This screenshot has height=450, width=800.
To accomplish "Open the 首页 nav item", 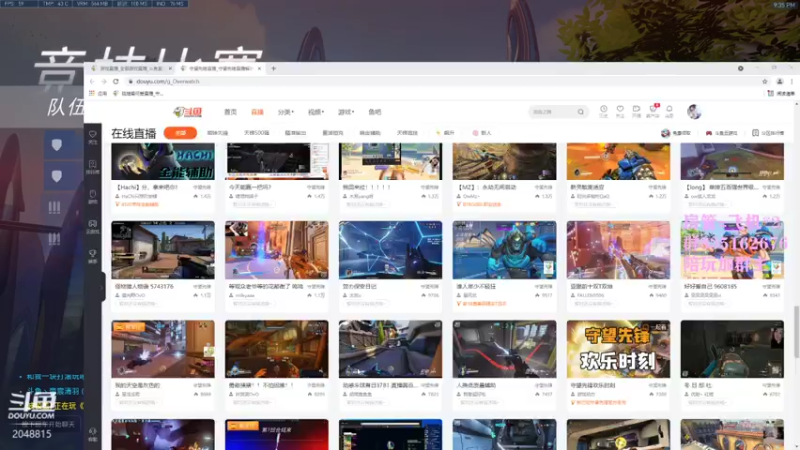I will (231, 112).
